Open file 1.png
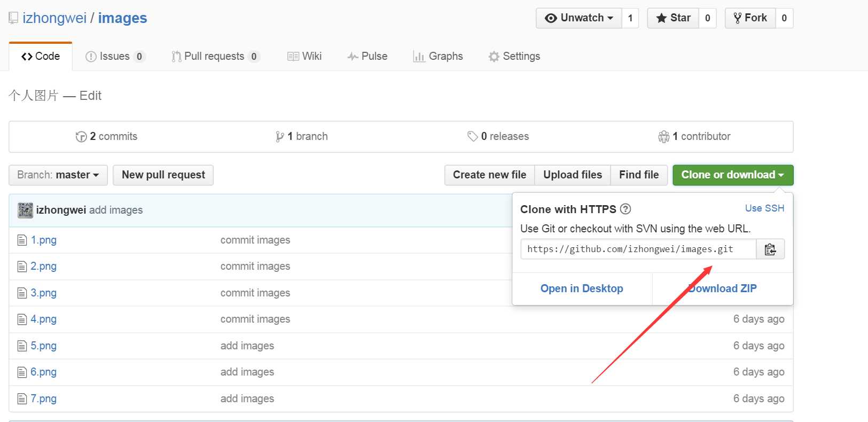 click(44, 240)
